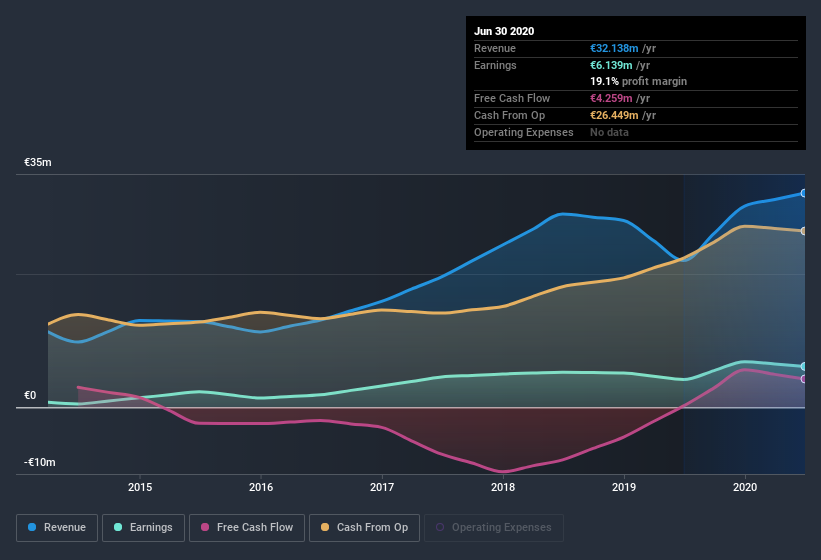Toggle Free Cash Flow series legend
821x560 pixels.
coord(247,528)
